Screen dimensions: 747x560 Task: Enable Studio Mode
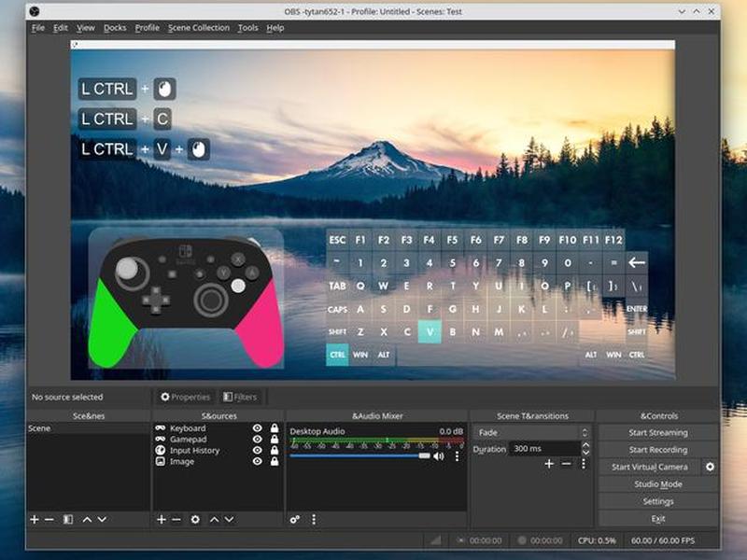(658, 484)
